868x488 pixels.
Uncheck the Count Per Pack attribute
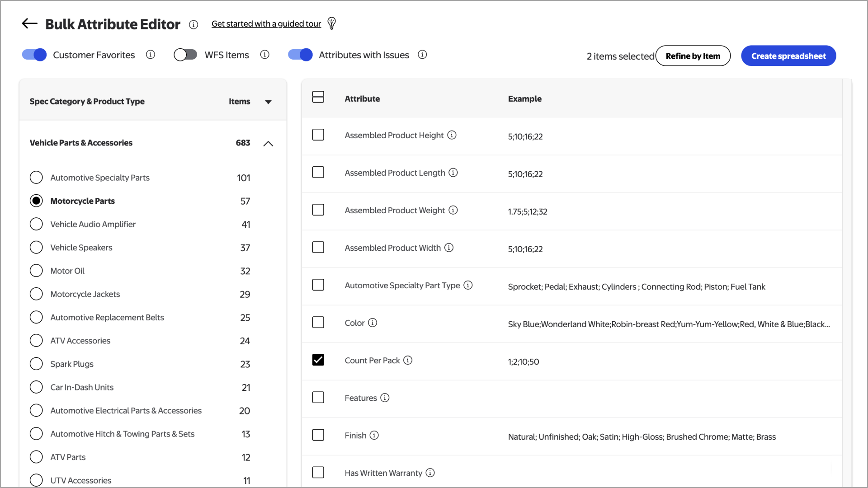tap(318, 360)
